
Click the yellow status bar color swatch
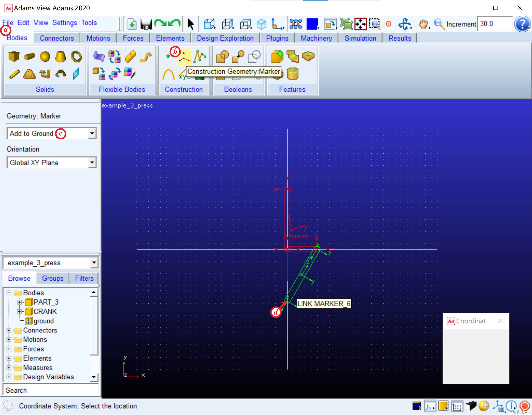tap(443, 406)
